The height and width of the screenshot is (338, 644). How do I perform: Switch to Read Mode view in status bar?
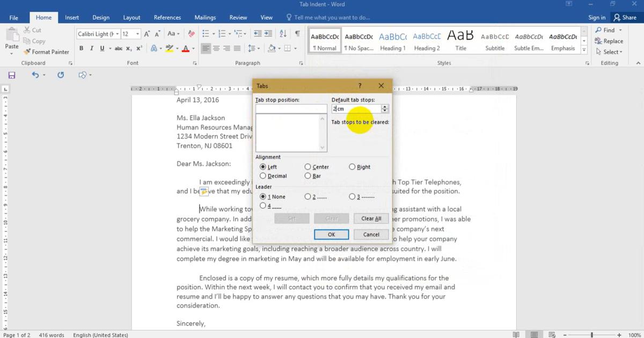coord(516,335)
